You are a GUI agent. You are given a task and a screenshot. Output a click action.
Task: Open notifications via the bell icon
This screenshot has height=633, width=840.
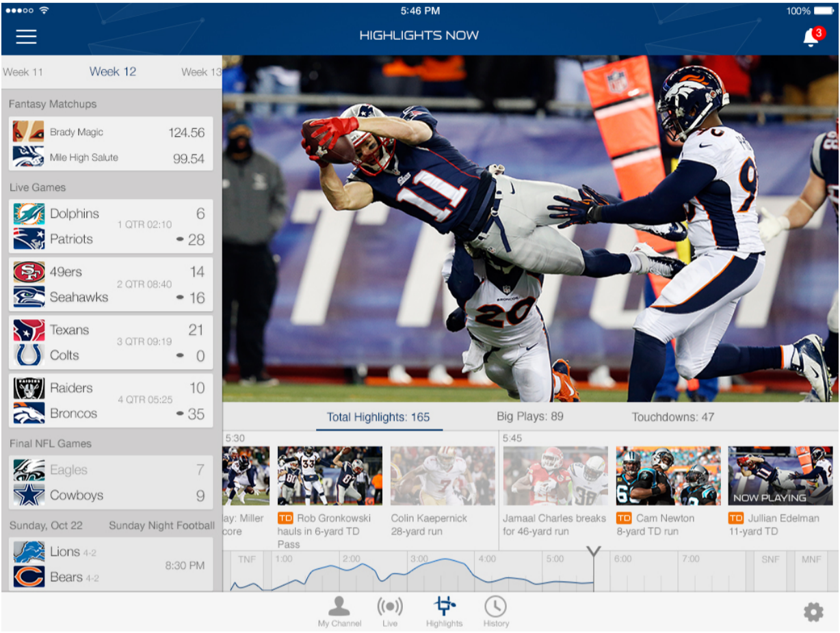pyautogui.click(x=810, y=35)
